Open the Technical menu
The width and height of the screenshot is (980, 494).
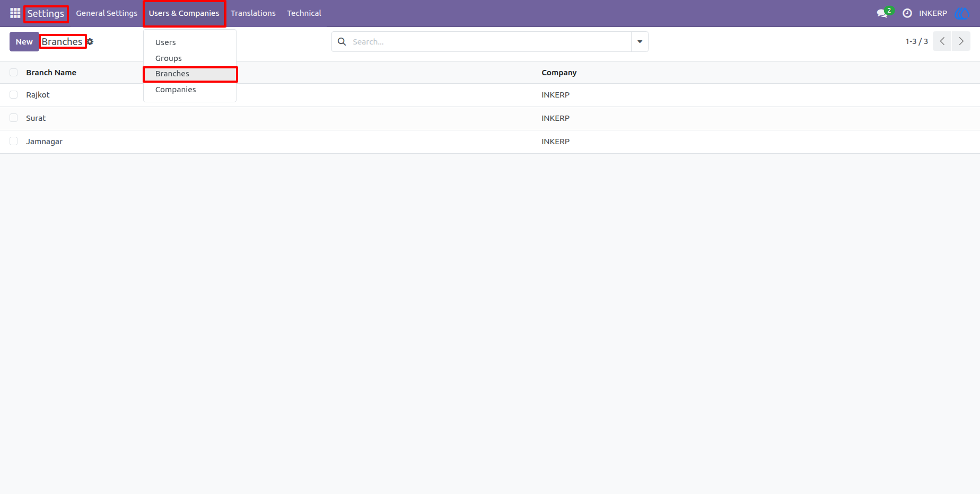pyautogui.click(x=304, y=13)
